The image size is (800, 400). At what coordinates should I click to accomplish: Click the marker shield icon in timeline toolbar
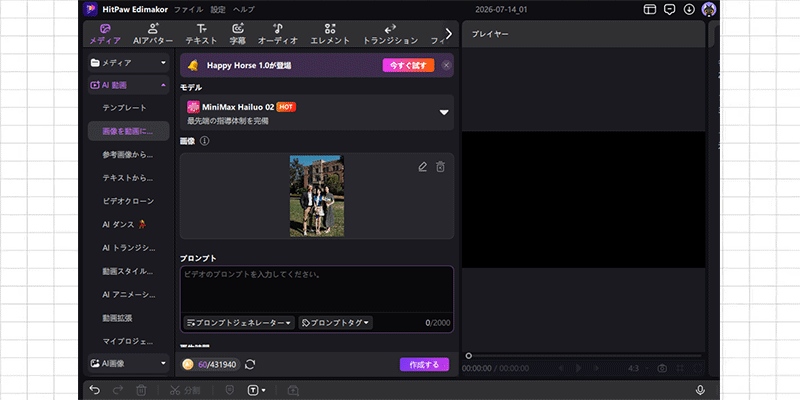coord(230,390)
